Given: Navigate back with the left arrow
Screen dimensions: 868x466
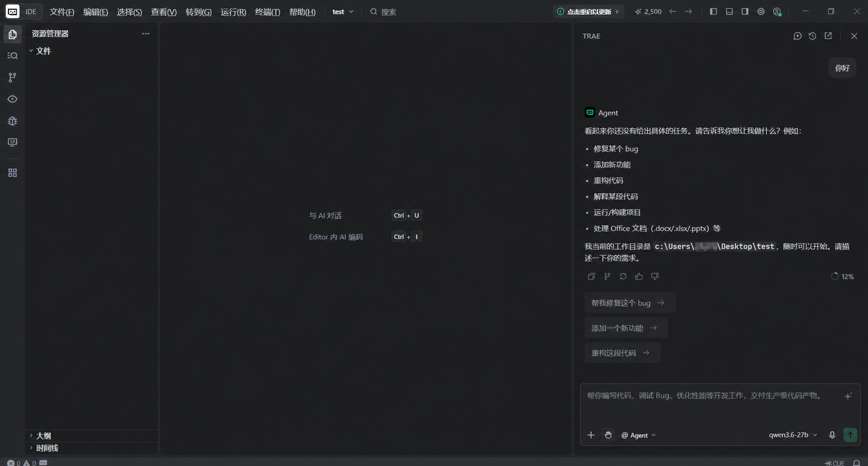Looking at the screenshot, I should (673, 11).
